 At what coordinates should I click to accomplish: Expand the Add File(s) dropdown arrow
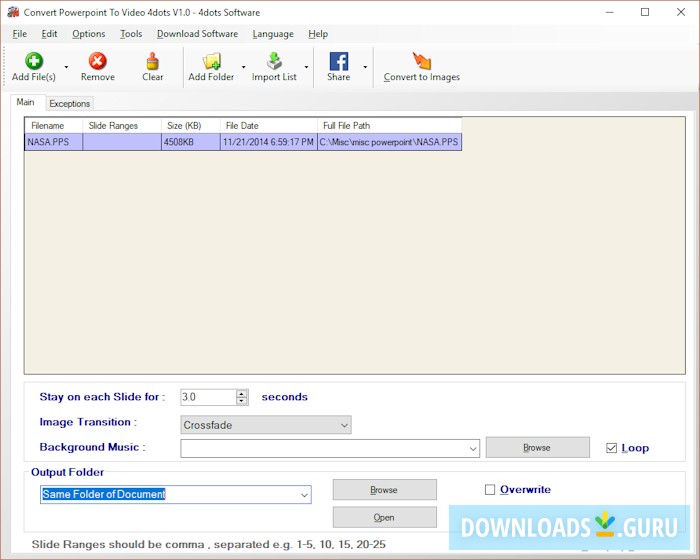coord(66,67)
